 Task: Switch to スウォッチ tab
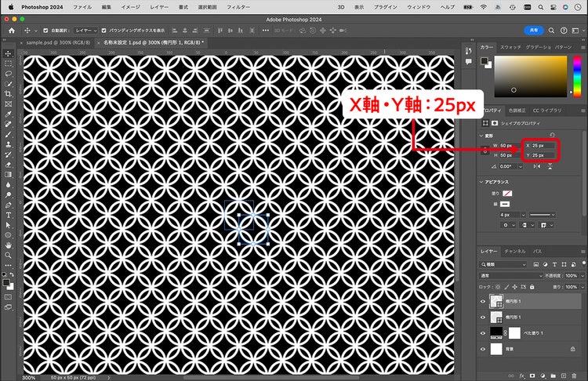click(x=510, y=47)
